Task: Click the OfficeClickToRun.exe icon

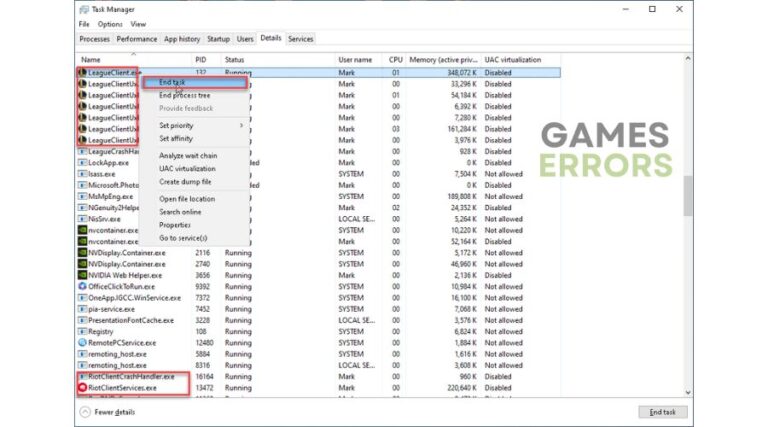Action: 83,286
